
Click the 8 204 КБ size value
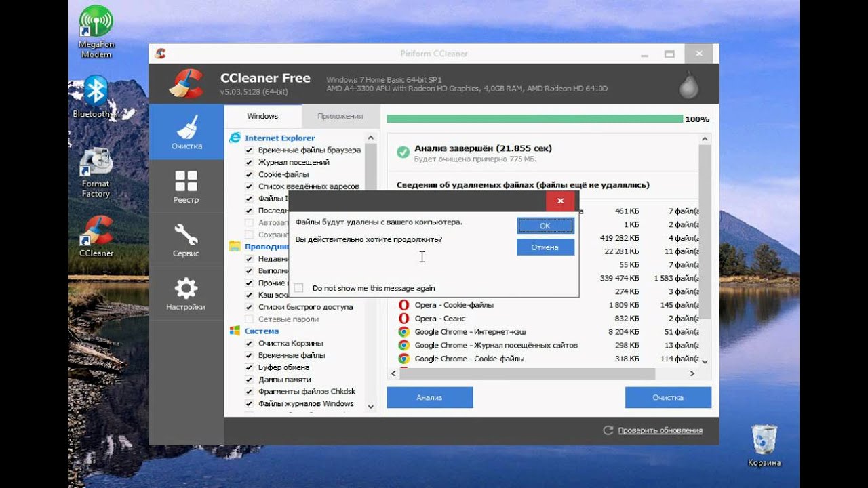[x=624, y=331]
